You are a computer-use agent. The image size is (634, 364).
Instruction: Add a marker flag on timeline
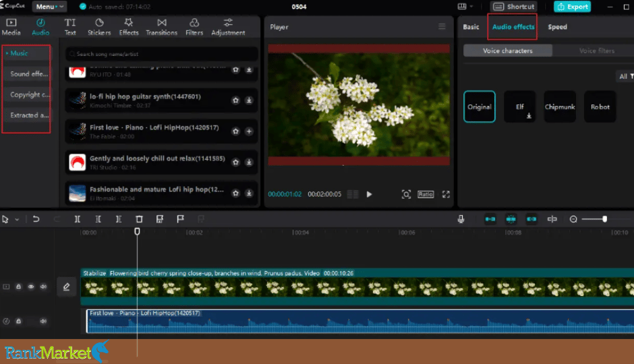(180, 219)
